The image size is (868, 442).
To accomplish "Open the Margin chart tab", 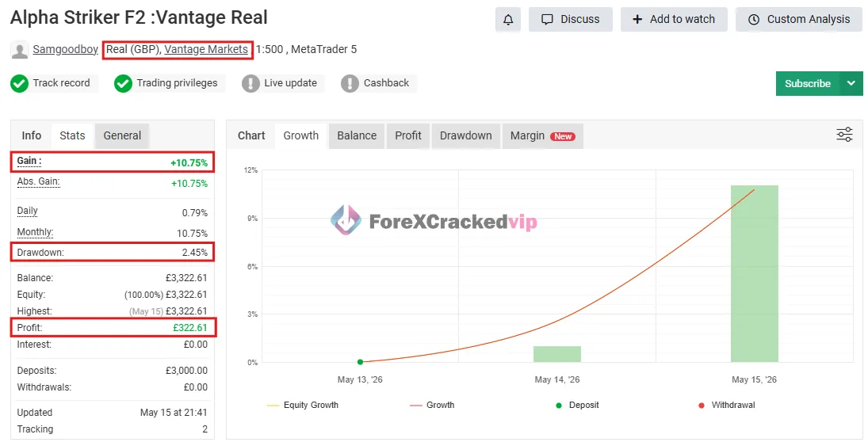I will coord(542,135).
